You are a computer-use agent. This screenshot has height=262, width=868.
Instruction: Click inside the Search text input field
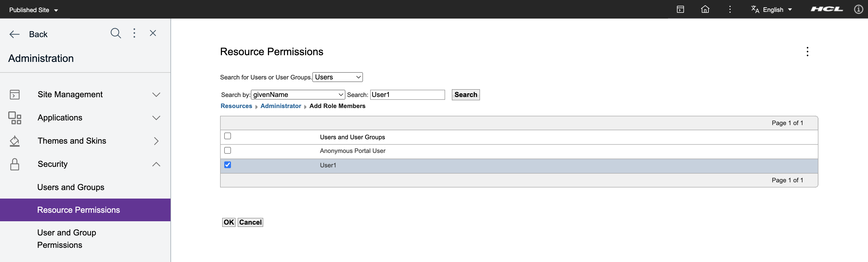point(407,94)
